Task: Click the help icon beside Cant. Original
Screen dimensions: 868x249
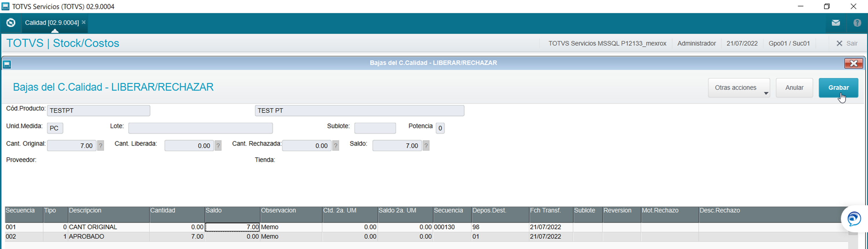Action: (101, 146)
